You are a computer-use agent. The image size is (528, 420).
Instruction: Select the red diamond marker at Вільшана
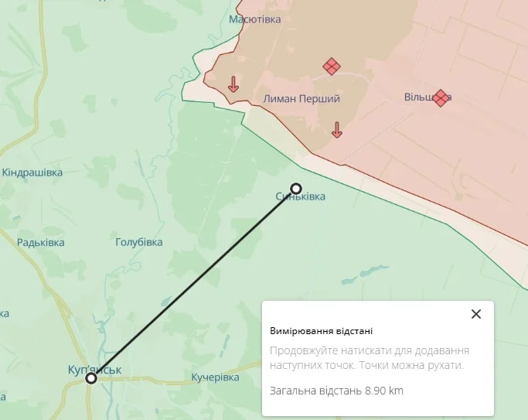pos(441,98)
